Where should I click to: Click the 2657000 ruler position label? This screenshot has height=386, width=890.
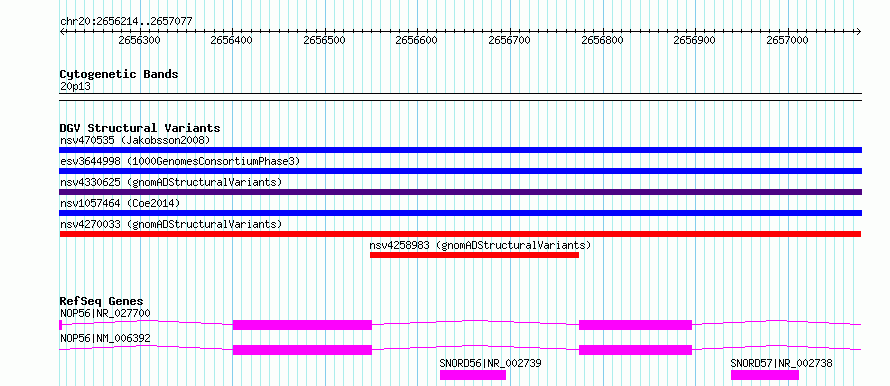point(787,40)
